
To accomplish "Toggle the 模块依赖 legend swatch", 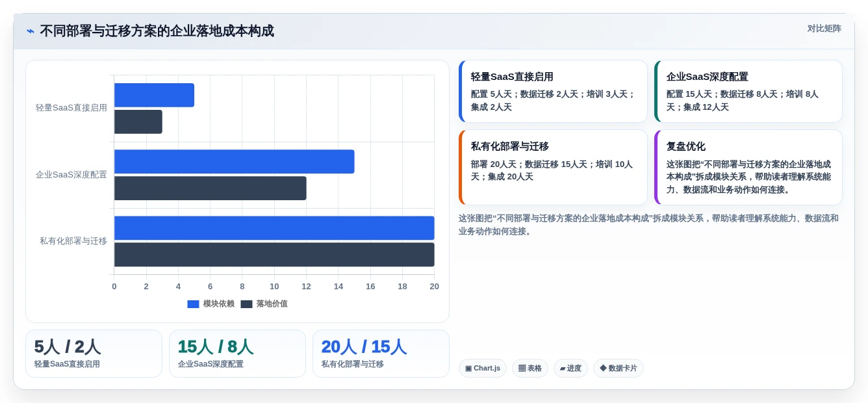I will click(x=193, y=304).
